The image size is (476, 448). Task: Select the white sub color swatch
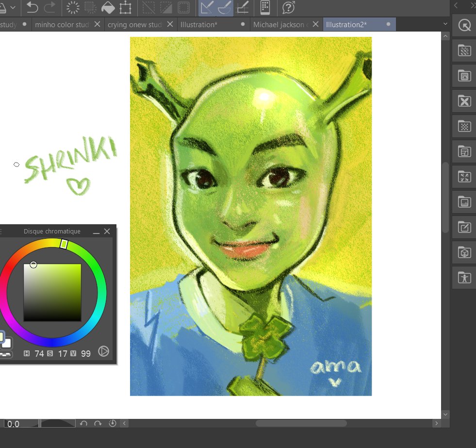tap(7, 343)
